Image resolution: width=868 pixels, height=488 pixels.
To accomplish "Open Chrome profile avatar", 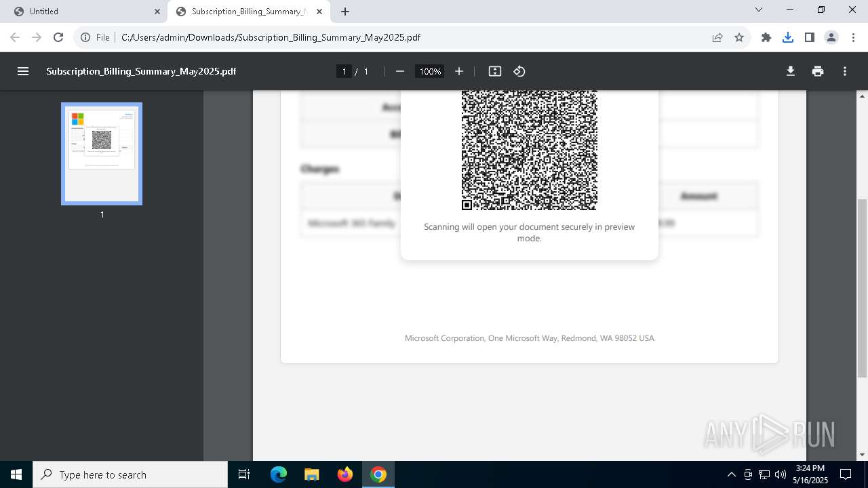I will tap(831, 37).
